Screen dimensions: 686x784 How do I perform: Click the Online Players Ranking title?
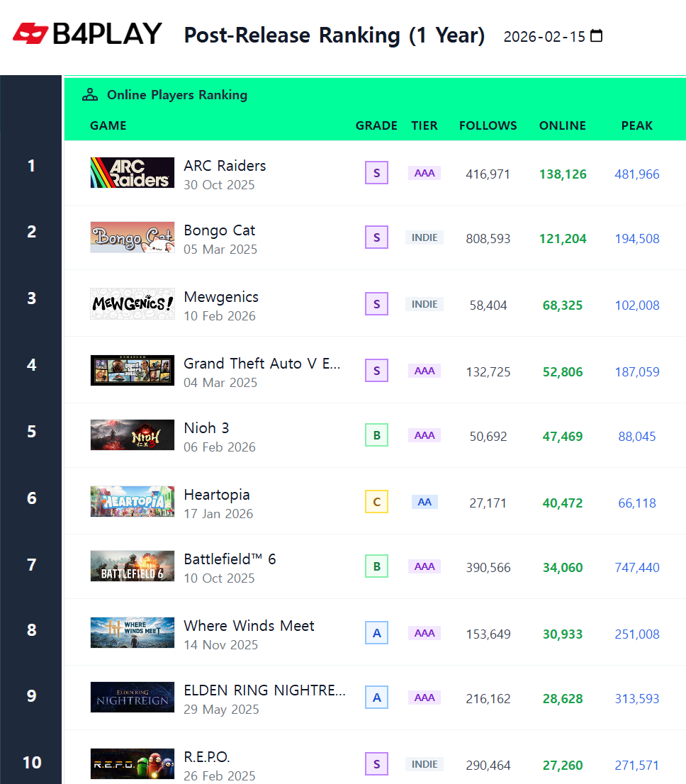(x=177, y=95)
